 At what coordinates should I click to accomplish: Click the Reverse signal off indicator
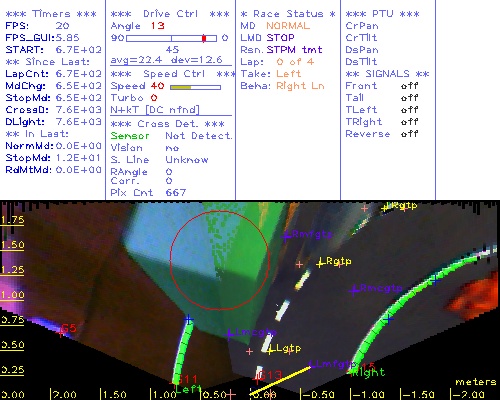pos(410,134)
